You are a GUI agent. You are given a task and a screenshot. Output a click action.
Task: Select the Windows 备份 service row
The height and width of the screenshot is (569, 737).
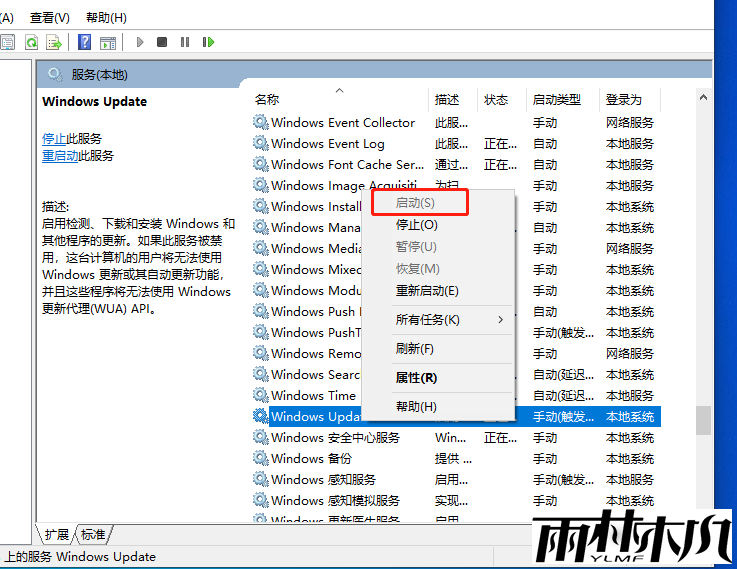(456, 459)
